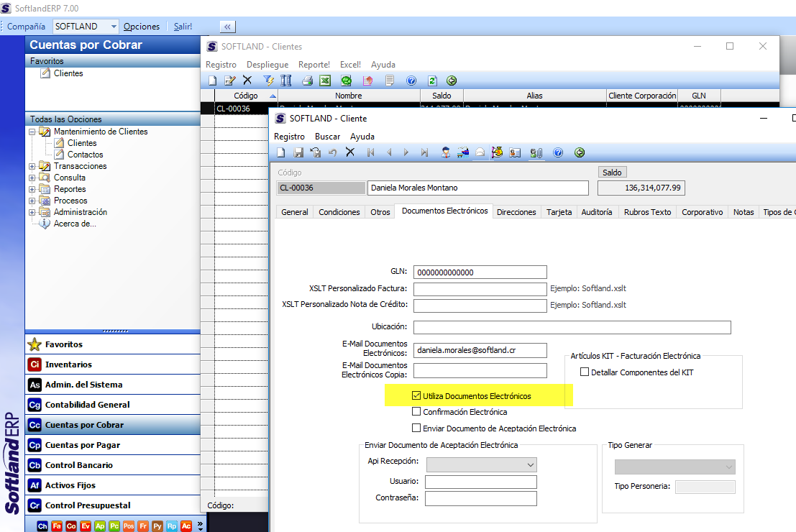Select Contactos in the options tree

tap(86, 155)
